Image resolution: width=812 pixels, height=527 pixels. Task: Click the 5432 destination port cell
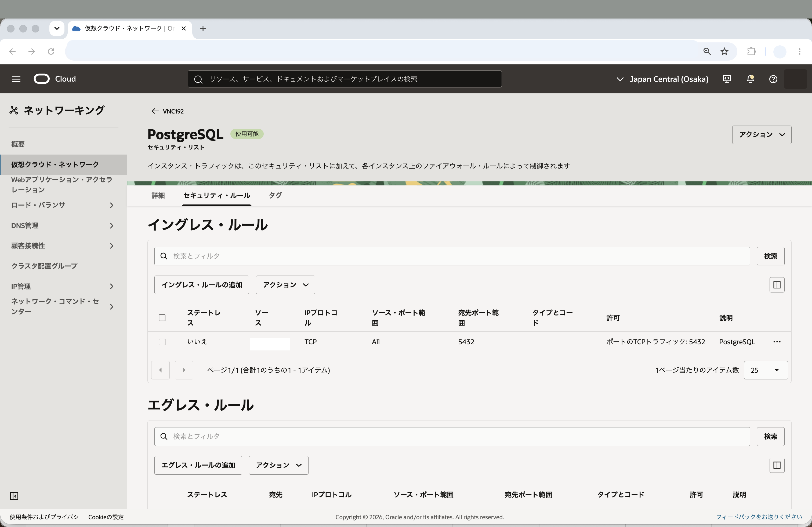(466, 342)
